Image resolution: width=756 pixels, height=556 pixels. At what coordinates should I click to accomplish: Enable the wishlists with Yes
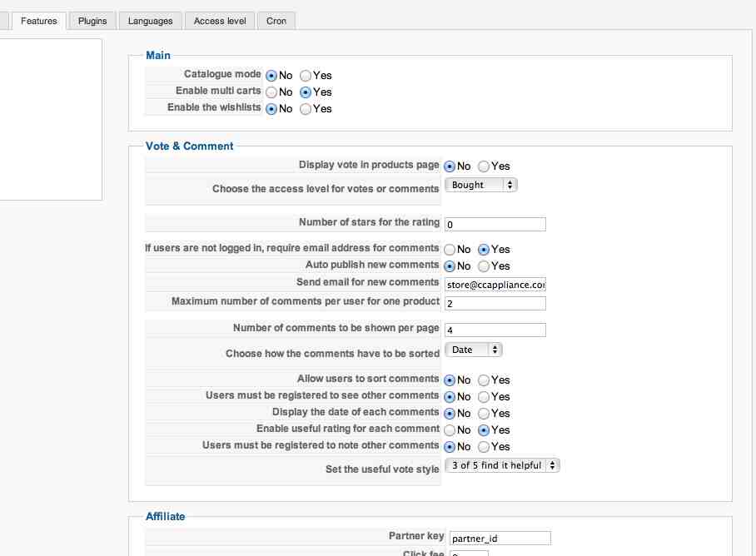(306, 109)
